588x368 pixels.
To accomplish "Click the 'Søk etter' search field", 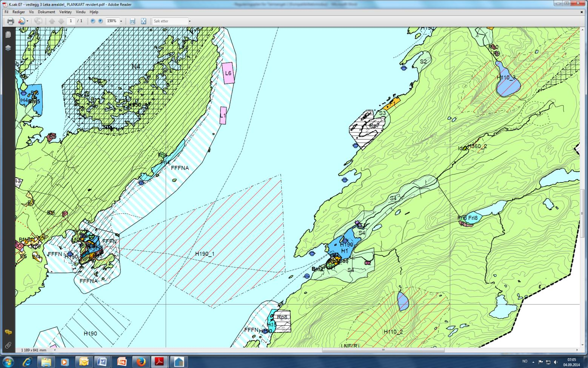I will coord(170,21).
